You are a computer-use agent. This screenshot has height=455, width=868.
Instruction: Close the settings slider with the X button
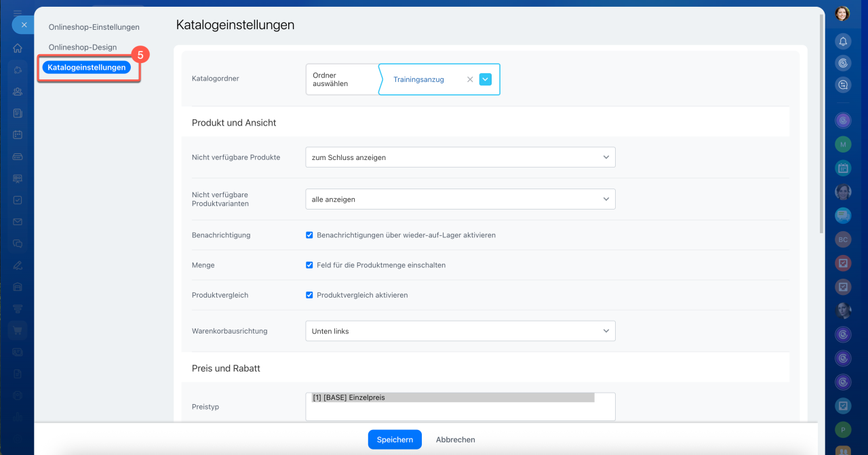(x=24, y=24)
